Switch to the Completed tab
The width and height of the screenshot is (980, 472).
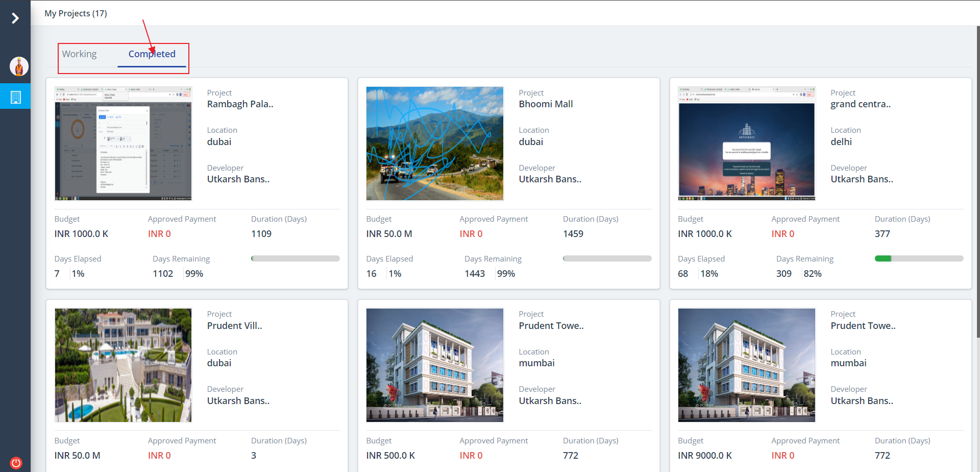152,54
